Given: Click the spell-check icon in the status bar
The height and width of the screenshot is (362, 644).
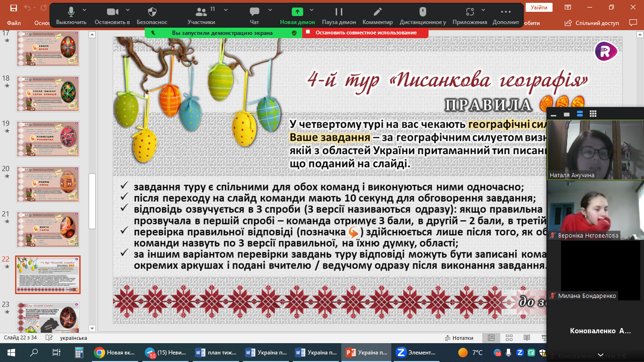Looking at the screenshot, I should [49, 338].
